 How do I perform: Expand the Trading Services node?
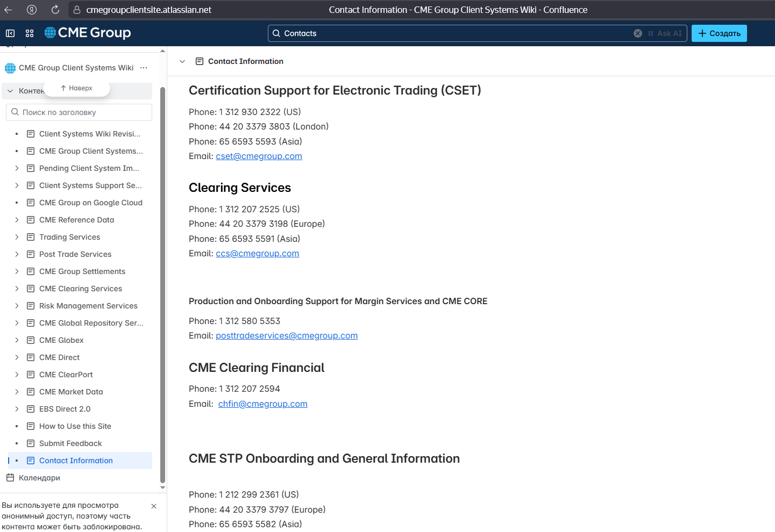coord(17,237)
